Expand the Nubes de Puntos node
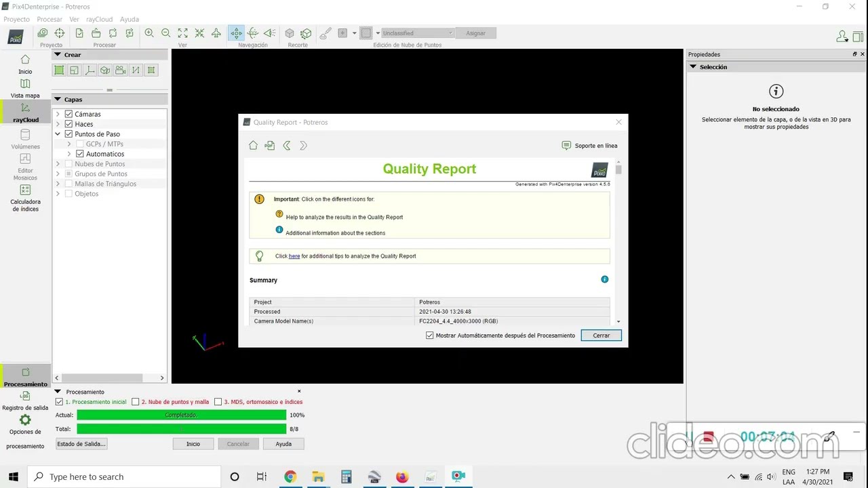Viewport: 868px width, 488px height. (x=58, y=163)
